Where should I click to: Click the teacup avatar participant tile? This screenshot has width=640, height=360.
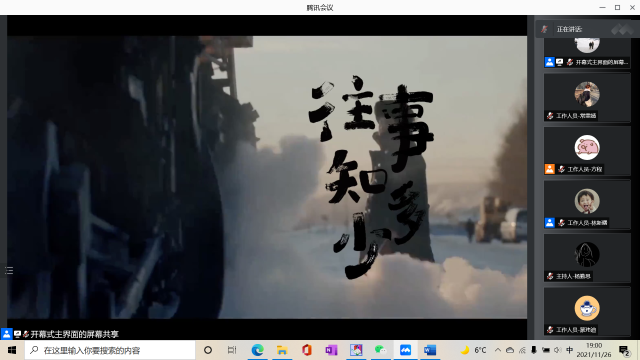pyautogui.click(x=587, y=312)
